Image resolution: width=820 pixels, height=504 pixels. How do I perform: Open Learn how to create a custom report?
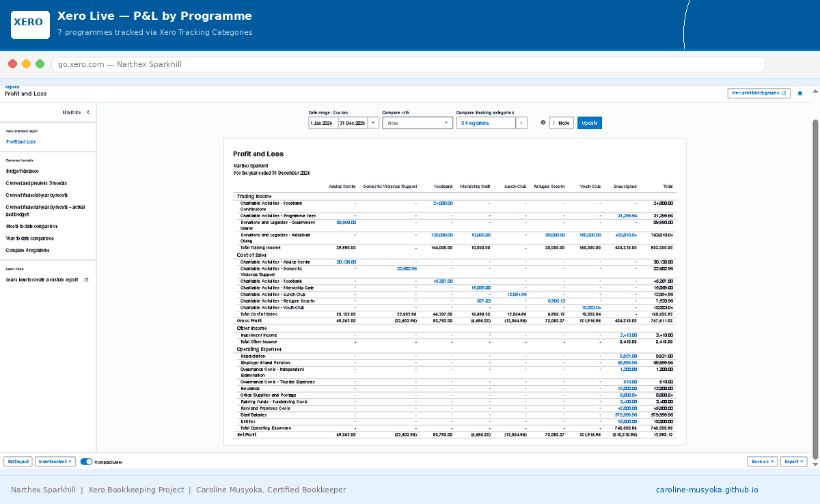tap(42, 279)
